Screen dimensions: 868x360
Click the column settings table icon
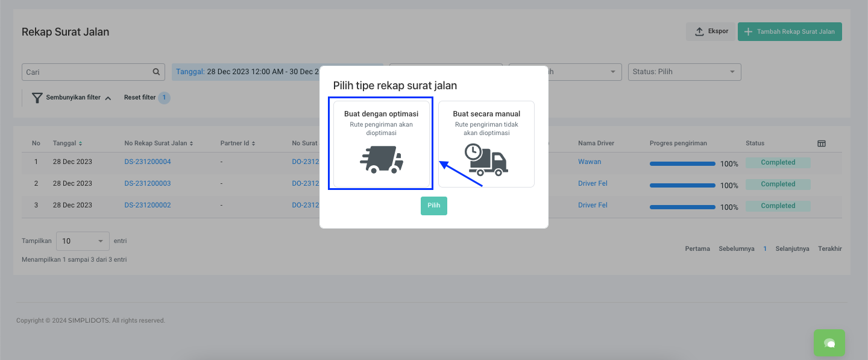tap(821, 144)
